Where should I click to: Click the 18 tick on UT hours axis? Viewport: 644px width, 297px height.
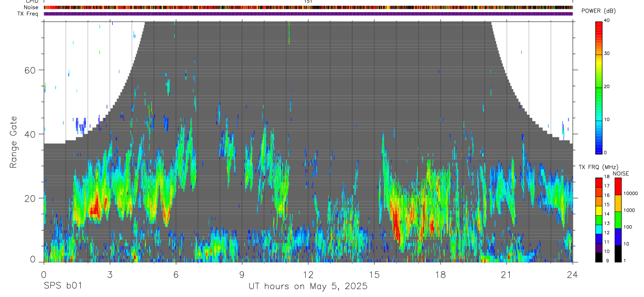point(440,274)
